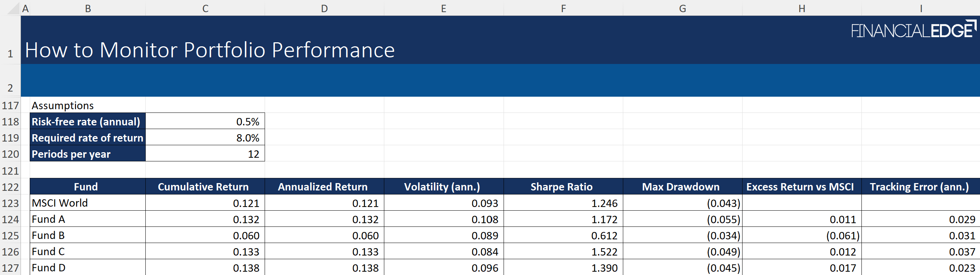Select row 125 header
The image size is (980, 275).
[10, 236]
